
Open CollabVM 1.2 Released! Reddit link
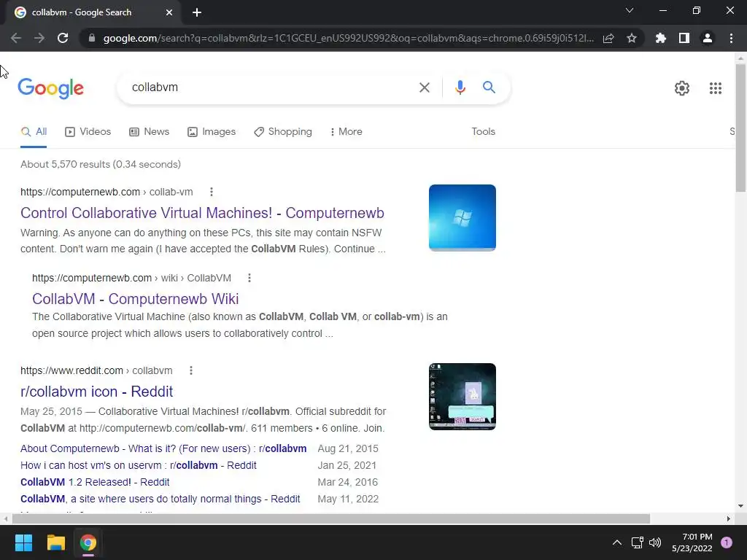point(95,483)
